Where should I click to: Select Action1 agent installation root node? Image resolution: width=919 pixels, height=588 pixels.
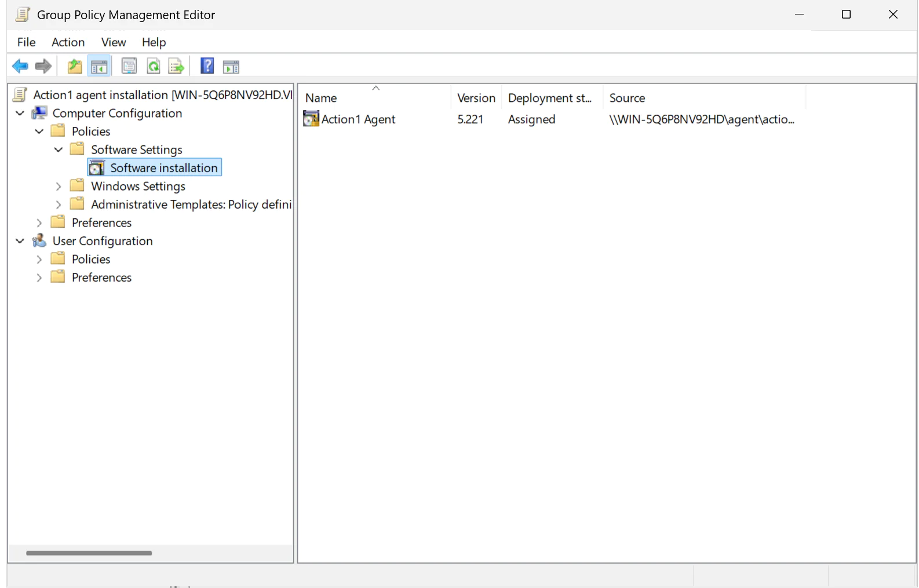162,94
